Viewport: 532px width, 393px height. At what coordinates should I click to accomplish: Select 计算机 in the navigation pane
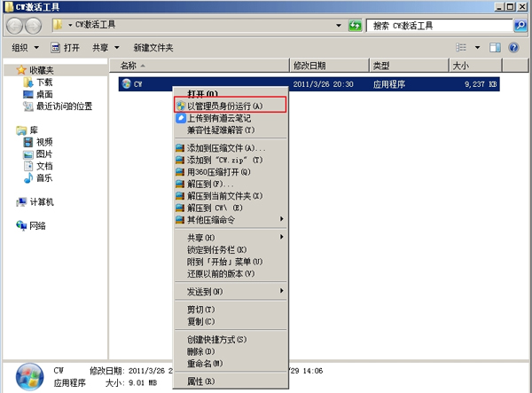pos(42,202)
